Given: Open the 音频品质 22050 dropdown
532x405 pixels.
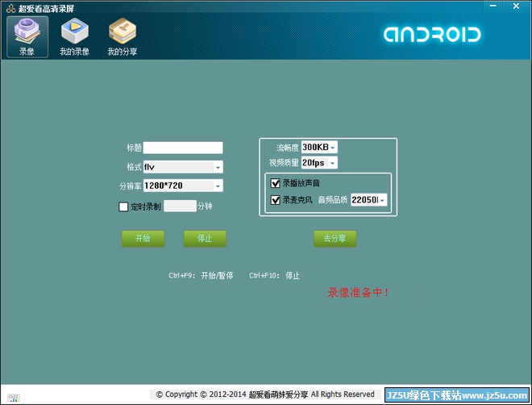Looking at the screenshot, I should tap(369, 200).
